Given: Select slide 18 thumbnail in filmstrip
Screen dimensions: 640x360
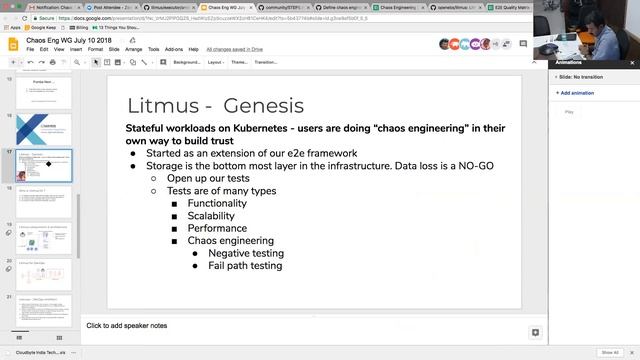Looking at the screenshot, I should 44,202.
